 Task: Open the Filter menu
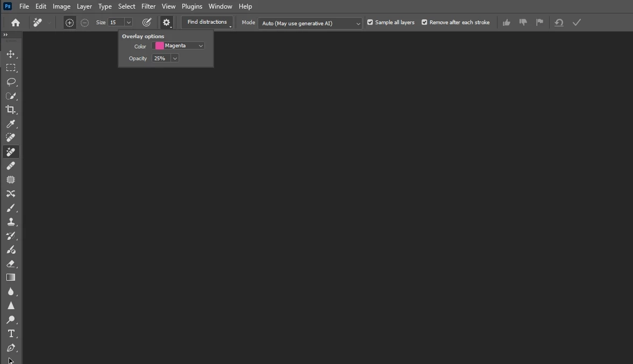tap(148, 6)
